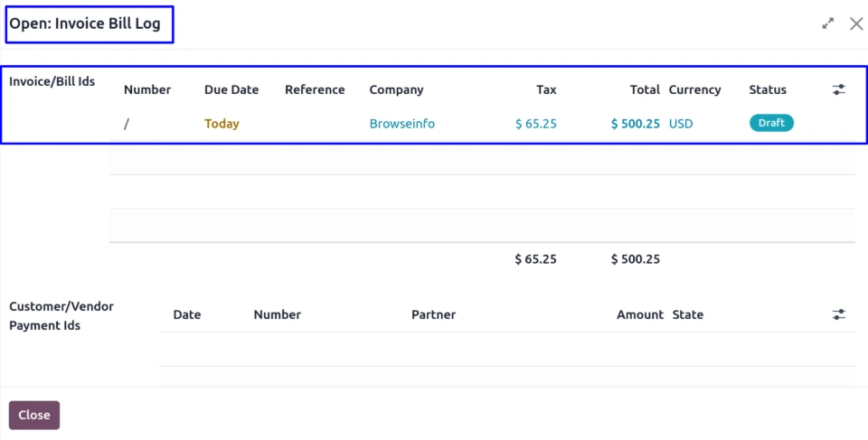Click the Today due date cell
Screen dimensions: 868x440
click(222, 124)
